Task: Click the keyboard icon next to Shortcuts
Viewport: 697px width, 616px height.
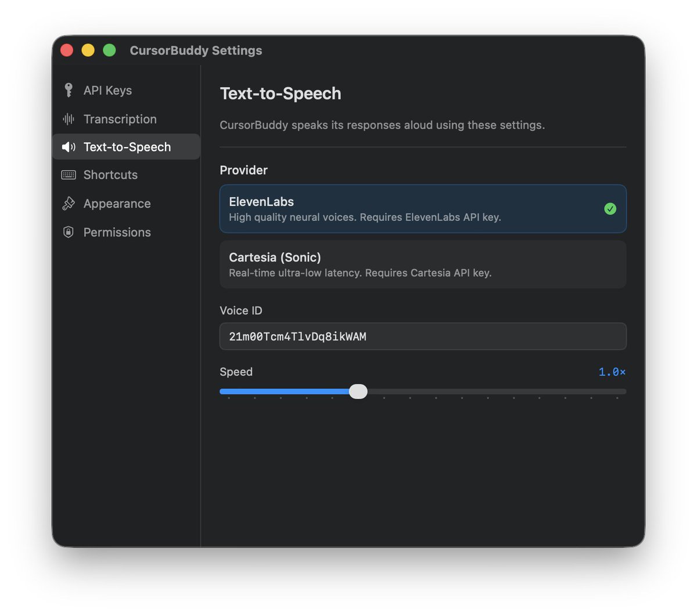Action: pos(68,175)
